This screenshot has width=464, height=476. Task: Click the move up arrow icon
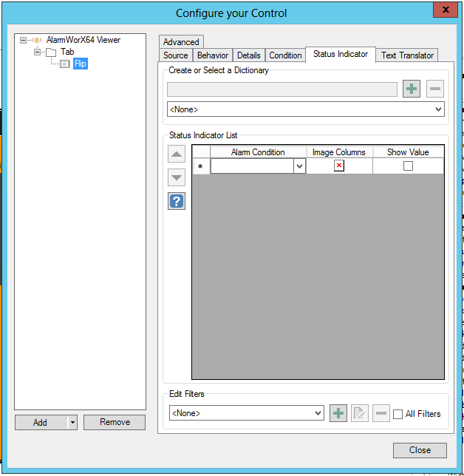[x=177, y=154]
